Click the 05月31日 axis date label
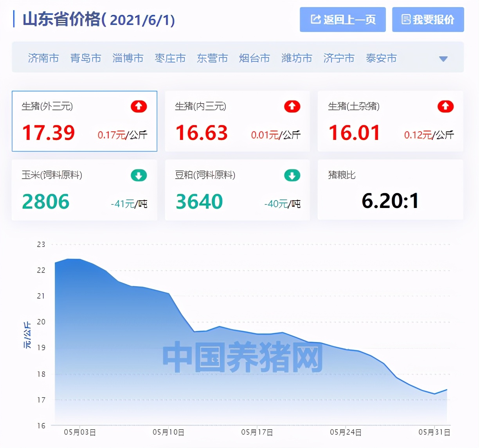Image resolution: width=479 pixels, height=448 pixels. tap(434, 432)
